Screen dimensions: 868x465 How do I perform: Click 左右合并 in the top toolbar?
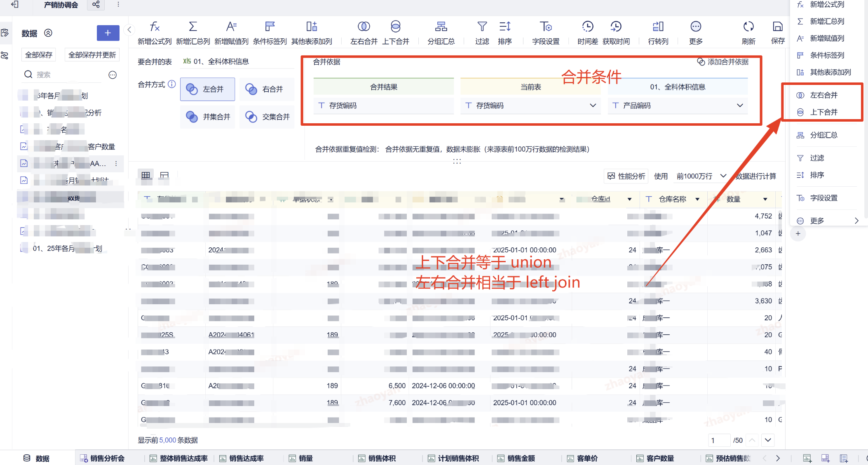pos(364,33)
